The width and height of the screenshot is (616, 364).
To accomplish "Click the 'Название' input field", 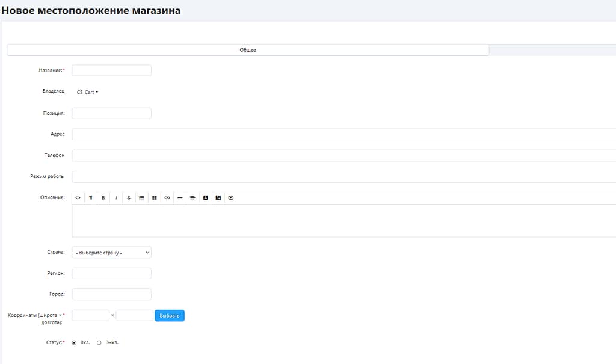I will [x=112, y=70].
